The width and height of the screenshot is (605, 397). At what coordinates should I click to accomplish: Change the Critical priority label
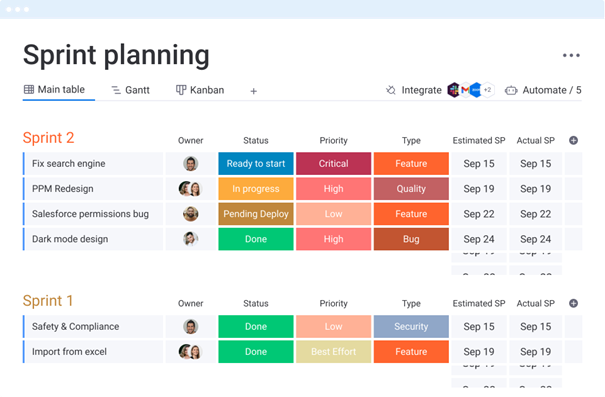[x=333, y=164]
